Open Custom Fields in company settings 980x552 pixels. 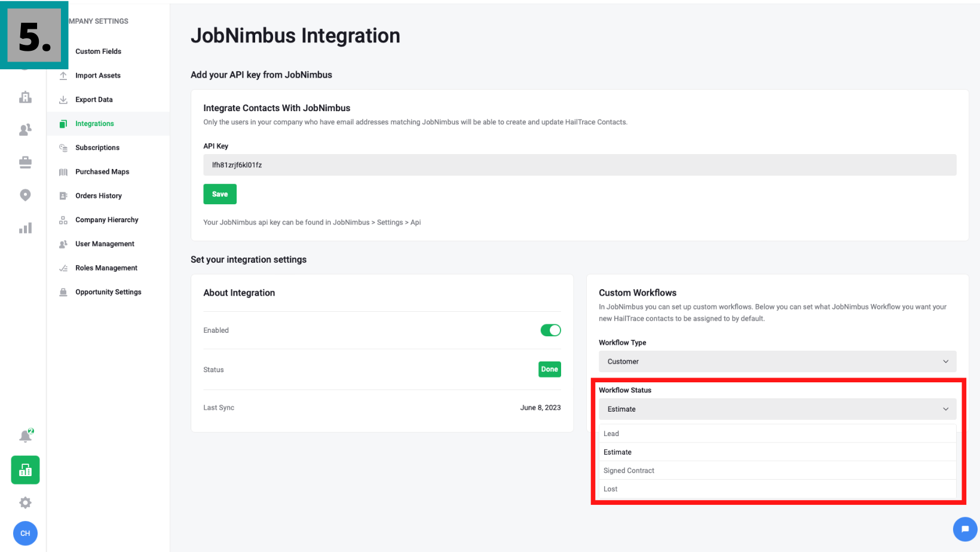[x=98, y=51]
